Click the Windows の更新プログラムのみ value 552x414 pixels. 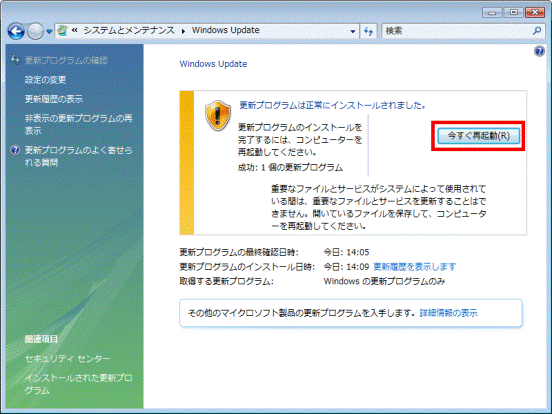point(384,281)
